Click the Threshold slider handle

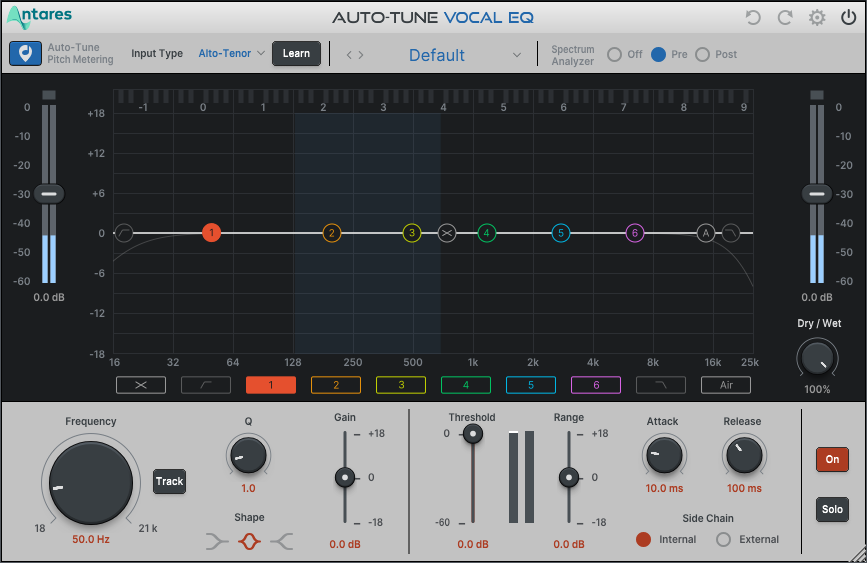[473, 434]
